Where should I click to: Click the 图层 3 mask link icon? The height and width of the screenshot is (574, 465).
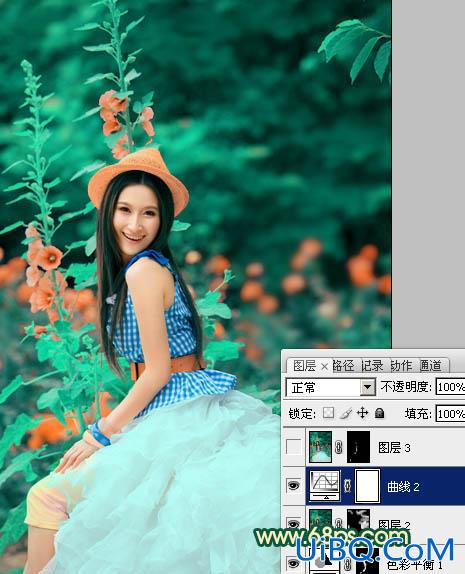click(x=339, y=447)
